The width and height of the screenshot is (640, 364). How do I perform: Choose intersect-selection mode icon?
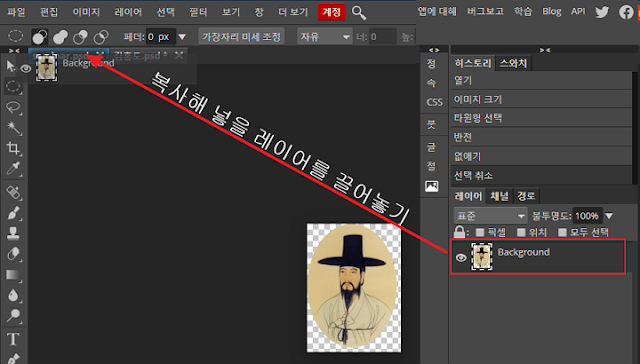click(x=100, y=37)
